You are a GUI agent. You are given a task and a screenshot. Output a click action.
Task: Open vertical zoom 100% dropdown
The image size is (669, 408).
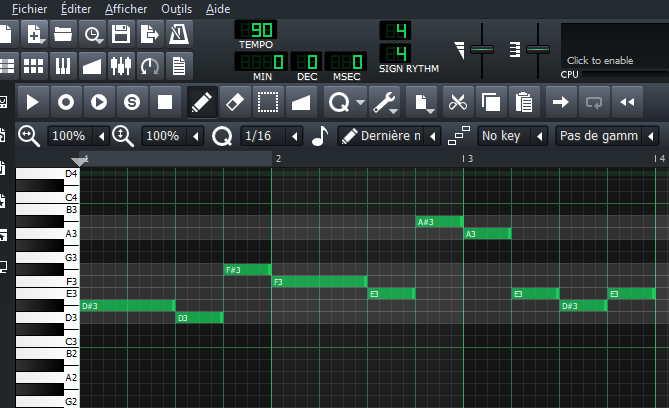click(172, 136)
